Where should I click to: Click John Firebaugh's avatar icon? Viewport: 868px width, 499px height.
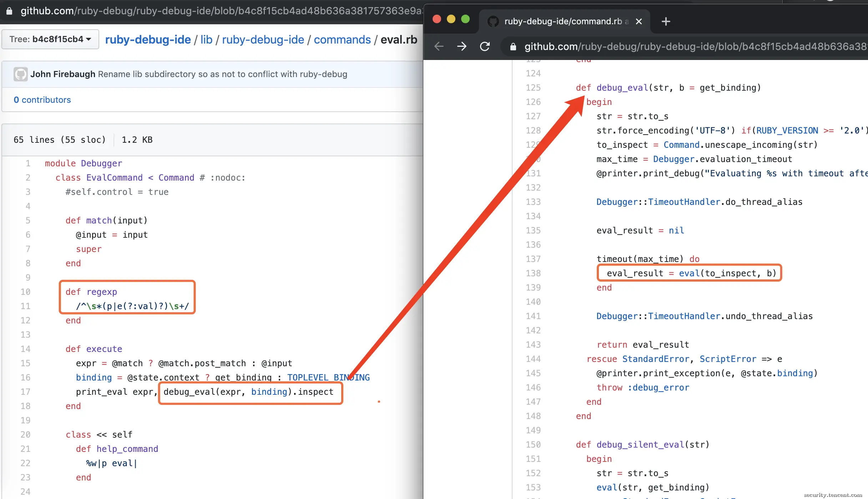pos(20,74)
